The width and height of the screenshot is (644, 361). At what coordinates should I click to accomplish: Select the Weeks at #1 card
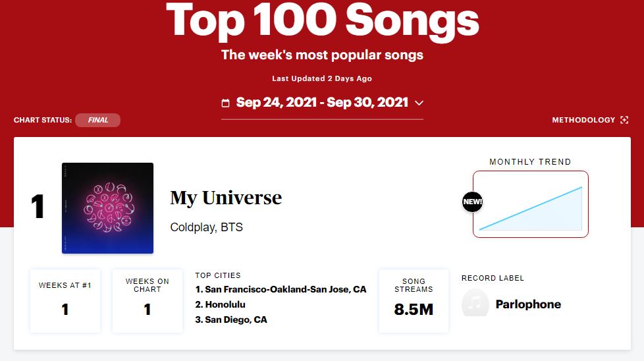(65, 300)
